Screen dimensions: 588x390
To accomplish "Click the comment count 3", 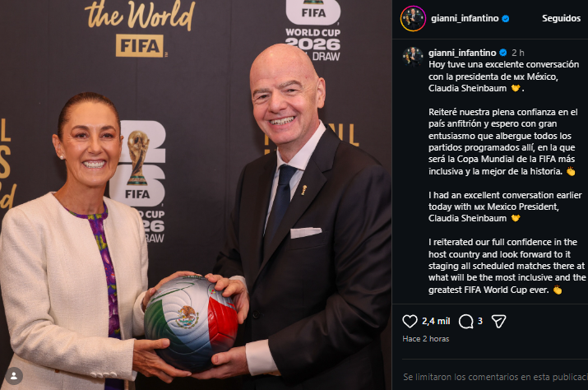I will pyautogui.click(x=480, y=322).
